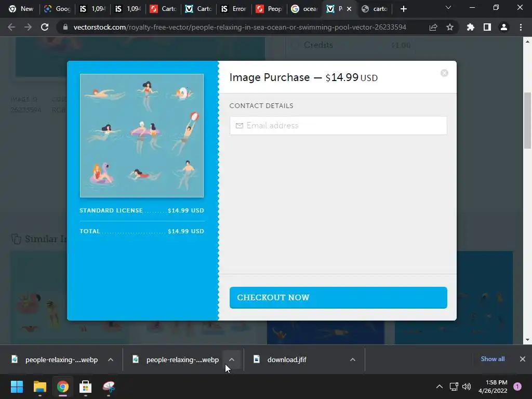Switch to the second iStock 1,094 tab
The width and height of the screenshot is (532, 399).
128,9
